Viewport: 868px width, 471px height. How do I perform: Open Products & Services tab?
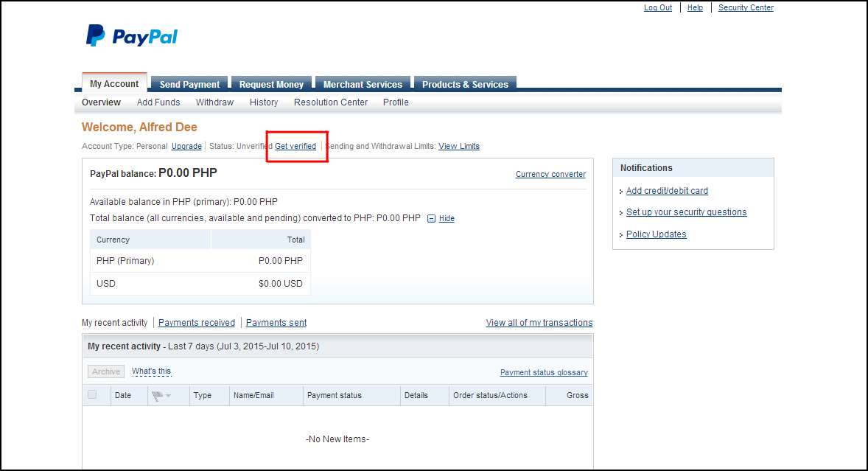465,84
